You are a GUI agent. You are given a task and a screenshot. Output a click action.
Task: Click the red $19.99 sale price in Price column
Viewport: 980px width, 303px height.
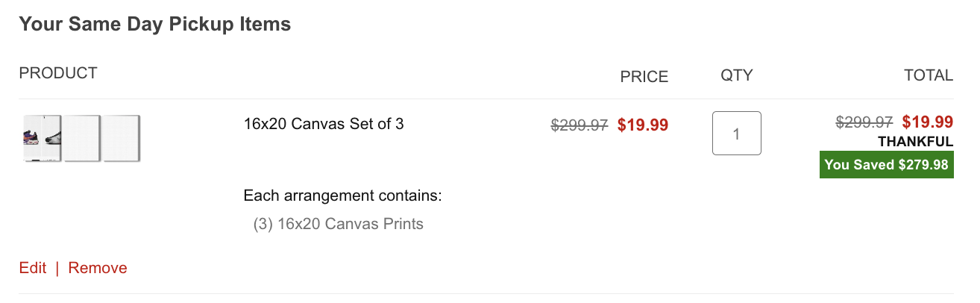point(643,125)
